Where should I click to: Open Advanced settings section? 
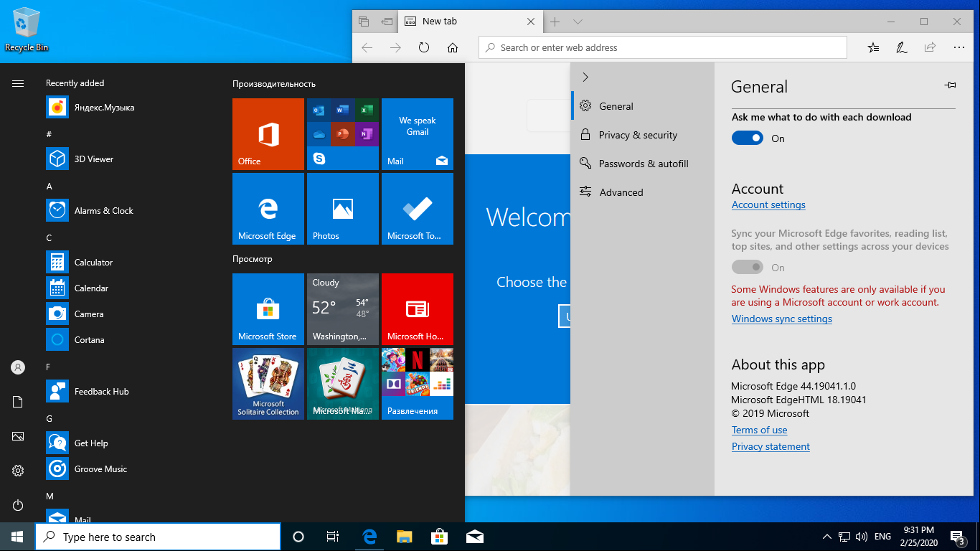click(621, 192)
